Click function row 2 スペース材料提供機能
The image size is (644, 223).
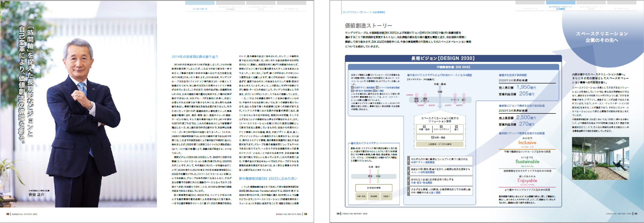tap(440, 171)
